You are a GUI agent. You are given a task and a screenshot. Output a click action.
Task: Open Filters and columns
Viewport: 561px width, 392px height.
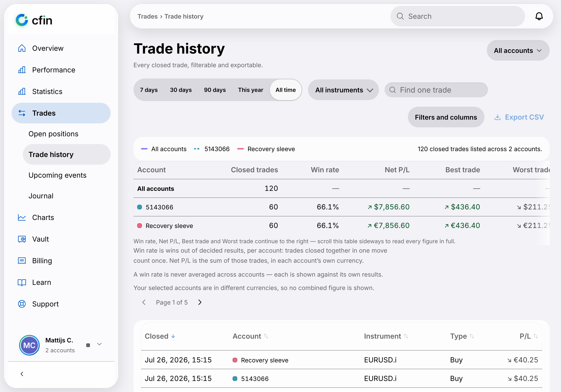tap(446, 117)
